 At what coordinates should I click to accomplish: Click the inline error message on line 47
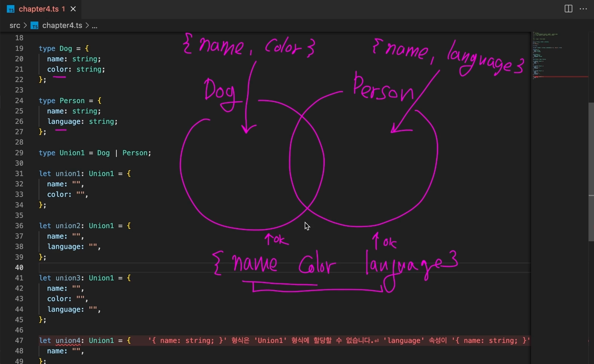(339, 340)
